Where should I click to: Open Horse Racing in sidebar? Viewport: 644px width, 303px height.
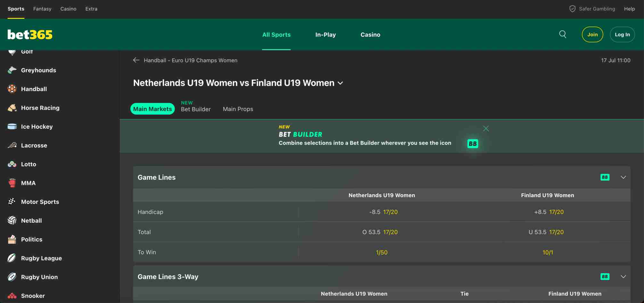pyautogui.click(x=40, y=108)
